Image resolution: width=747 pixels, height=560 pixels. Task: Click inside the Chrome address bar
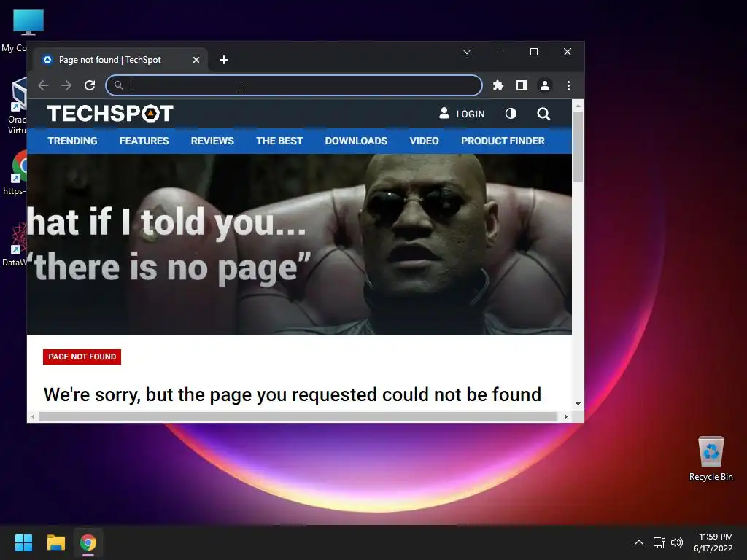(x=294, y=85)
